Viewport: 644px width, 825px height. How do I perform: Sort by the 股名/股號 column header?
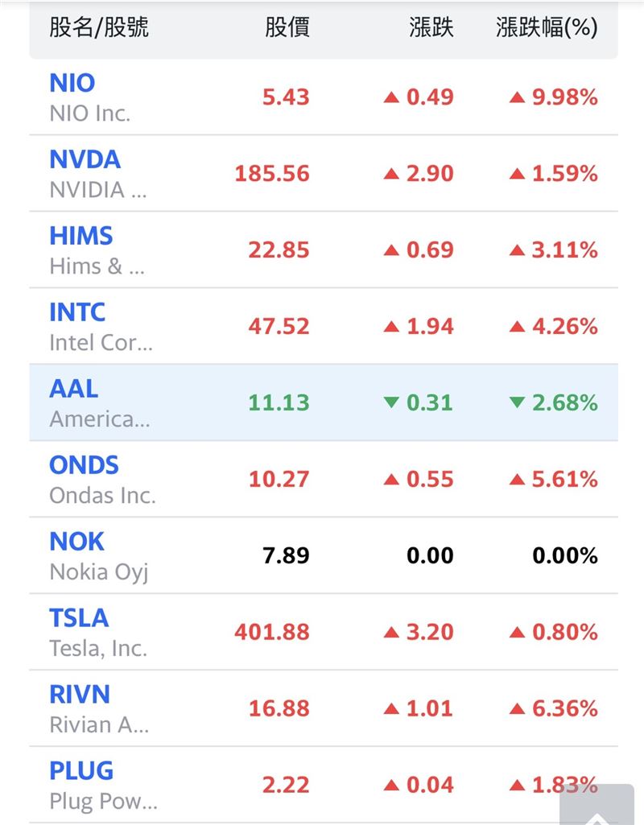click(99, 28)
